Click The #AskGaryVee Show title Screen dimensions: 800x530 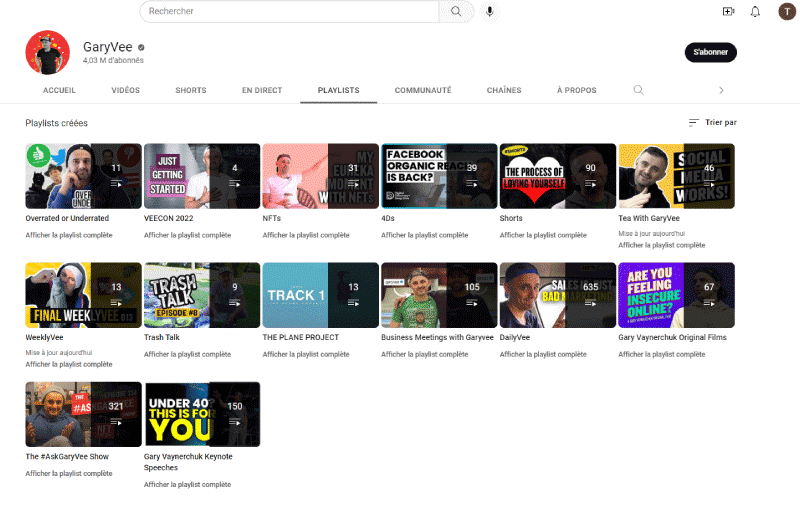67,457
